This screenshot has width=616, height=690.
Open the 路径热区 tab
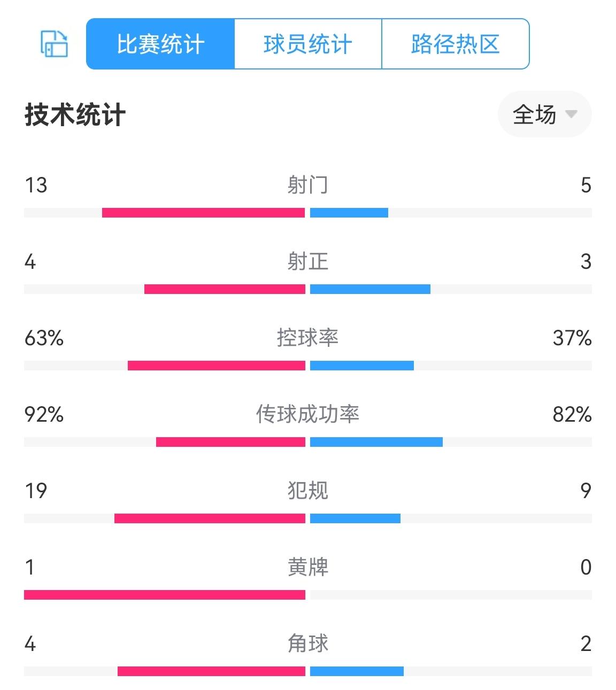pyautogui.click(x=456, y=44)
